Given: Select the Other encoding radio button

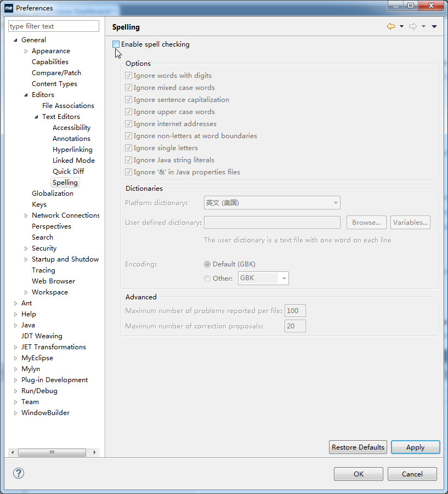Looking at the screenshot, I should coord(207,278).
